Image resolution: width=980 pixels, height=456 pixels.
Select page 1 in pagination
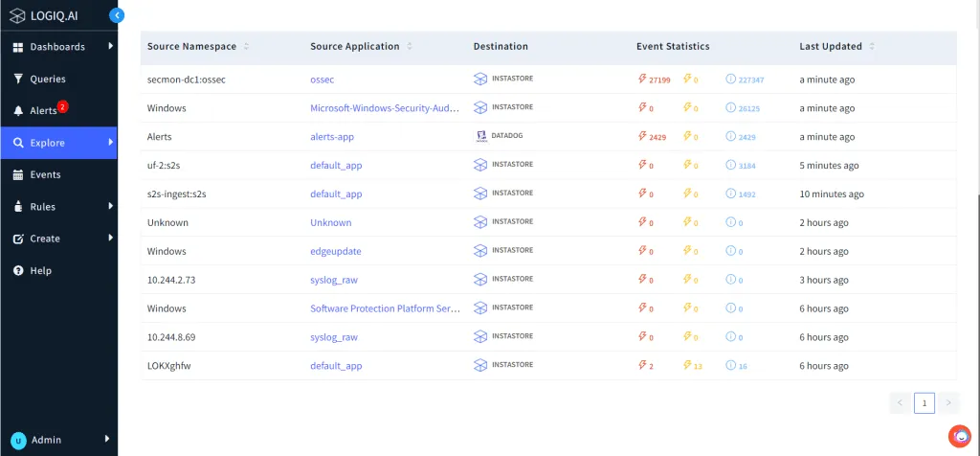point(924,403)
